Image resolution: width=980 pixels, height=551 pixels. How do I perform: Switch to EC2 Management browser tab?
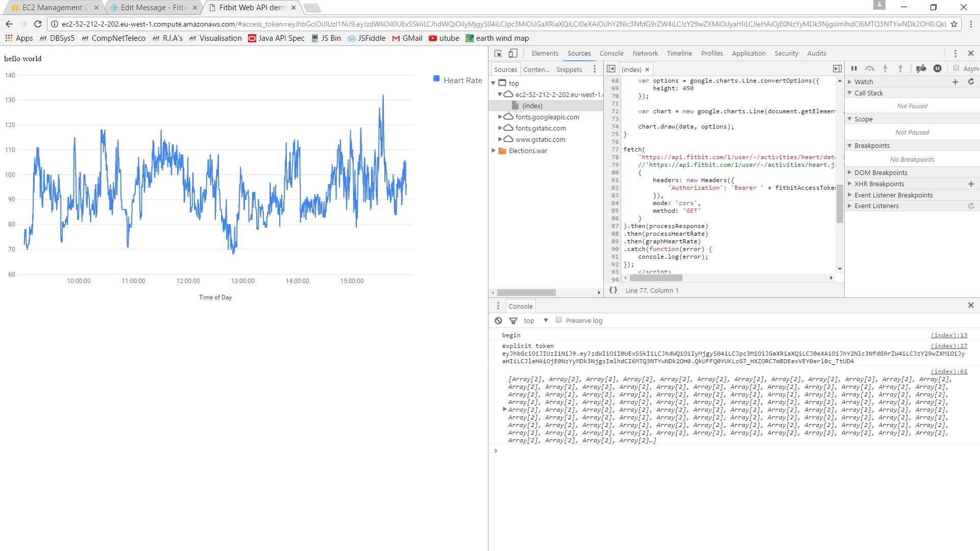[x=54, y=8]
